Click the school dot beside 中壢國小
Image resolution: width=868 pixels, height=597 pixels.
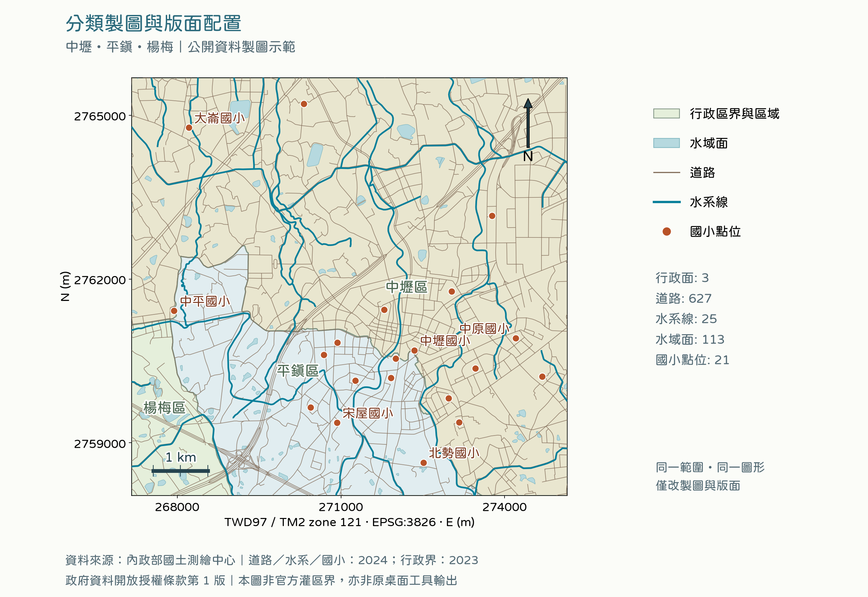point(414,350)
